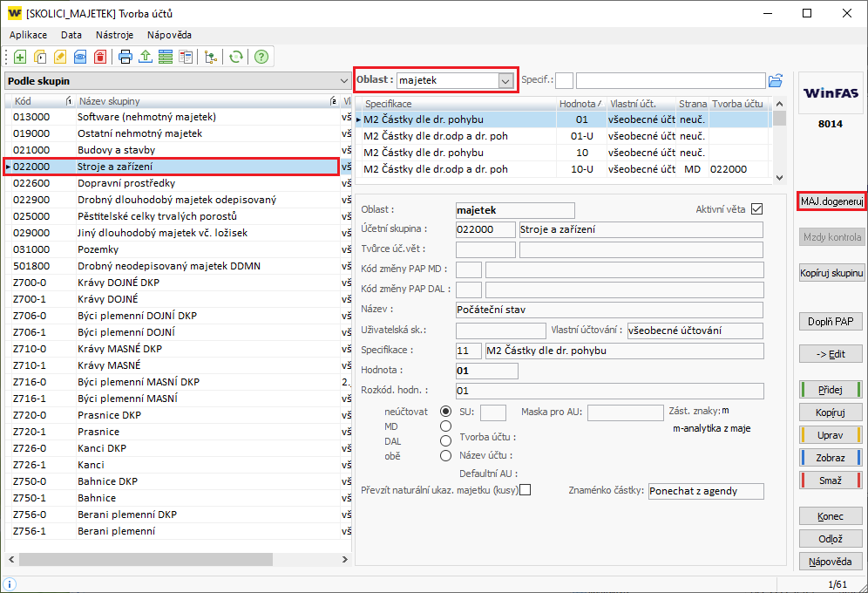Toggle Převzít naturální ukaz. majetku (kusy) checkbox
The image size is (868, 593).
coord(525,490)
